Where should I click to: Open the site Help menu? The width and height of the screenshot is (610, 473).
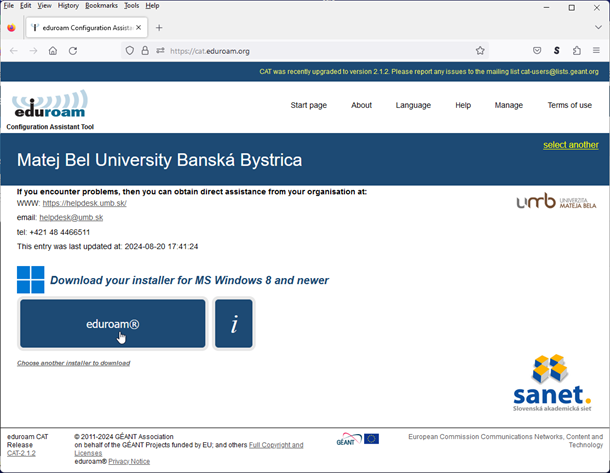coord(463,105)
